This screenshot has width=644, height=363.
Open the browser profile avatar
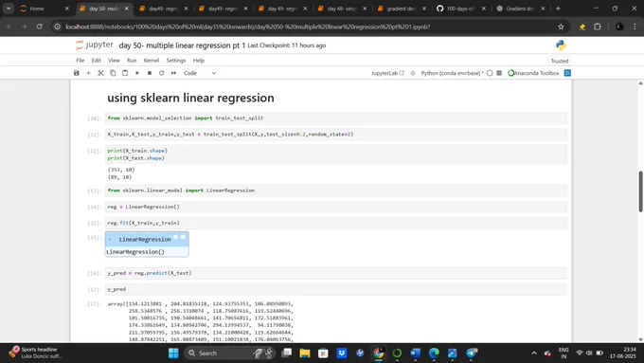[x=619, y=27]
